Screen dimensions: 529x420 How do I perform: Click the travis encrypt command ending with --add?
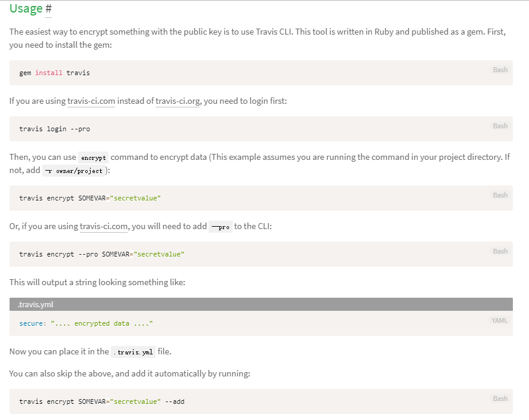pos(101,402)
